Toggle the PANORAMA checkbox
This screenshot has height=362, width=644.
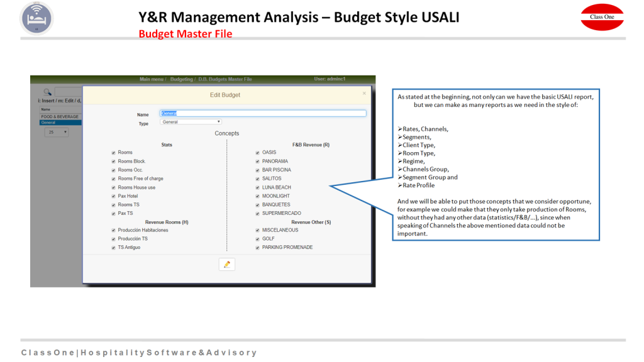click(x=257, y=162)
